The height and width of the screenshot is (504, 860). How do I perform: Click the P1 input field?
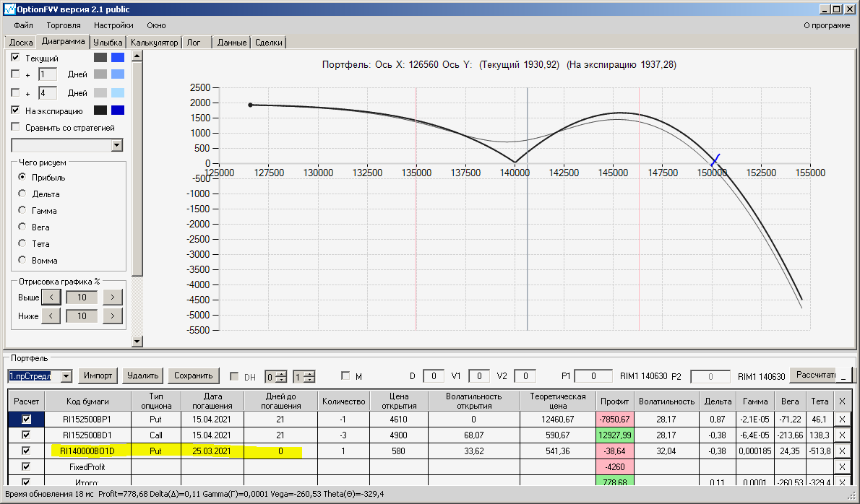(593, 375)
